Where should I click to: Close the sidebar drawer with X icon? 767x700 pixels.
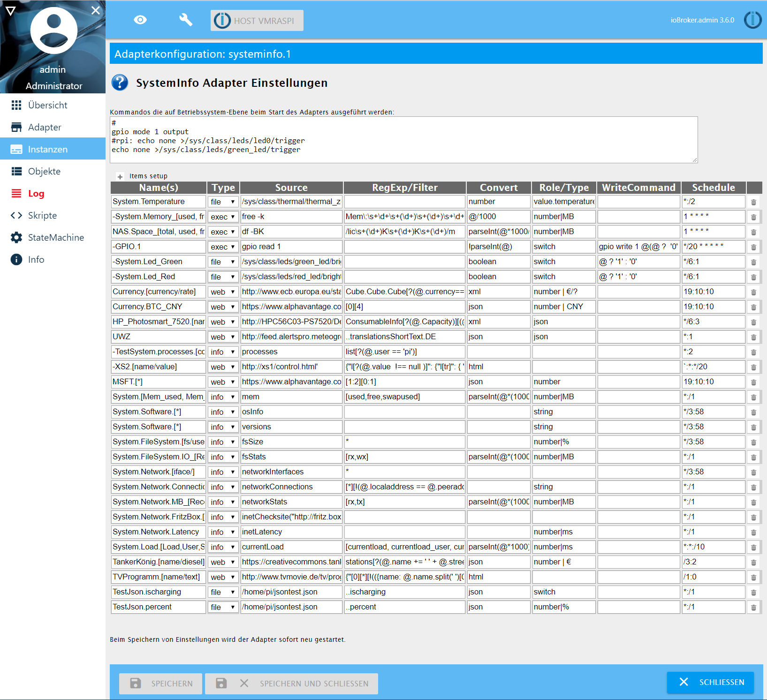click(96, 10)
